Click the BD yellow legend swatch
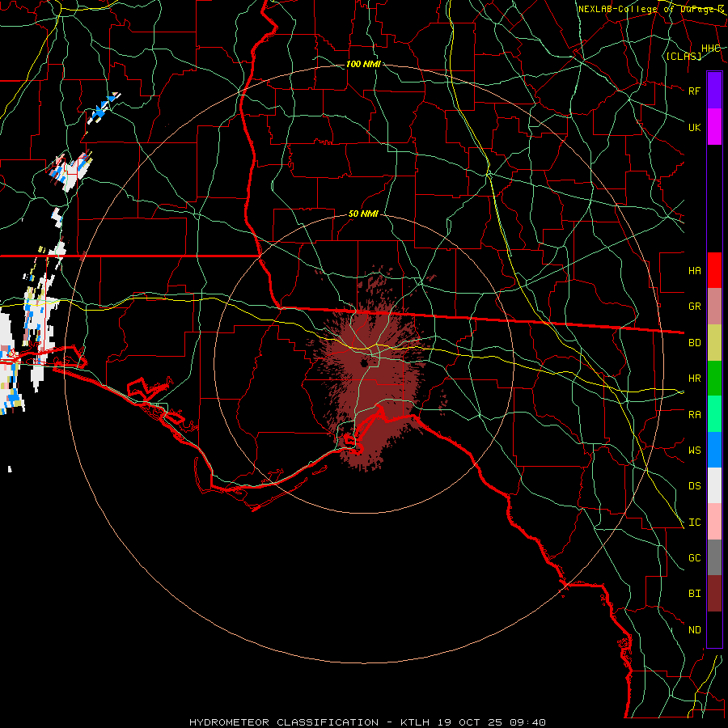Screen dimensions: 728x728 (x=714, y=342)
